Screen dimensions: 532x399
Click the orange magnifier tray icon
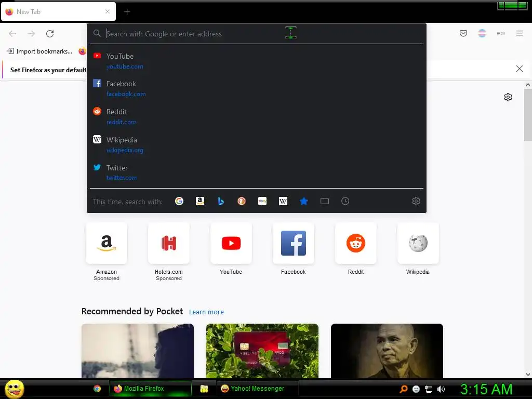click(403, 389)
